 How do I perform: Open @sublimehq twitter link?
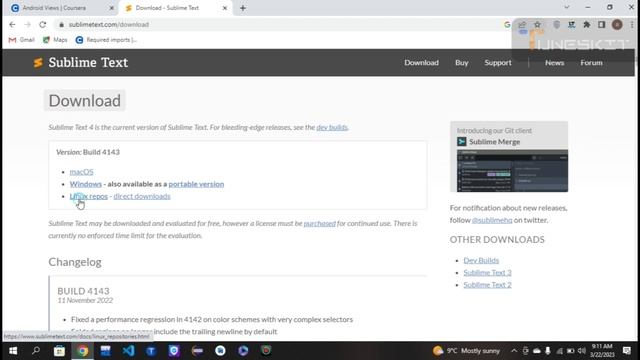pyautogui.click(x=492, y=220)
